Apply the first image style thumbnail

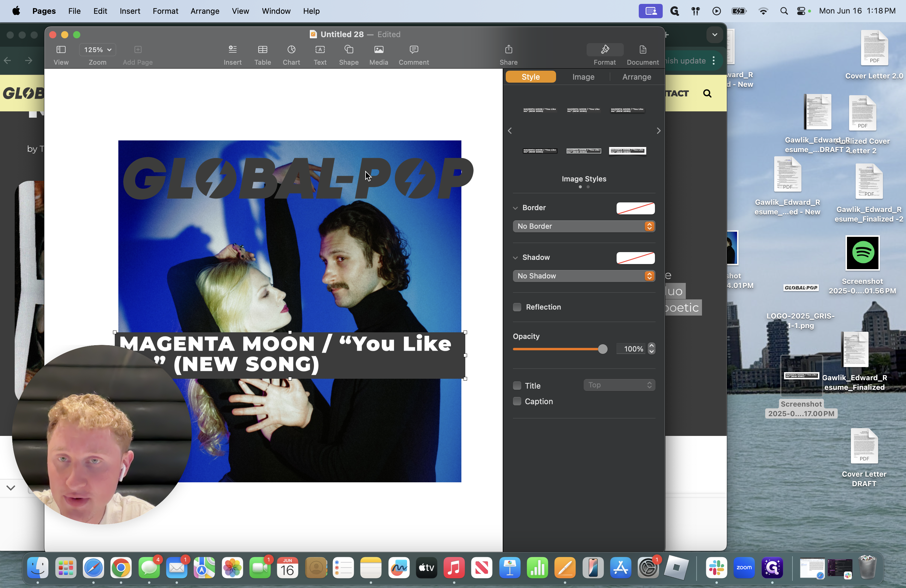click(539, 110)
